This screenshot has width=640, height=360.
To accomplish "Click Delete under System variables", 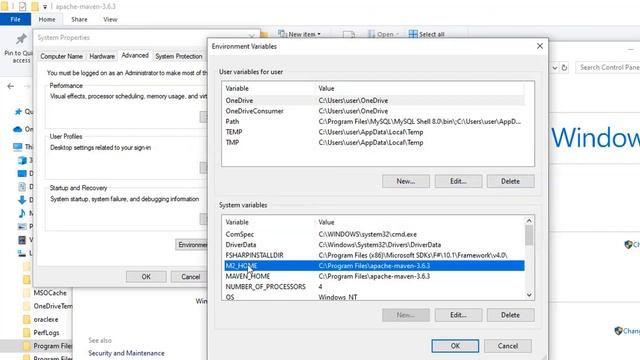I will (510, 315).
